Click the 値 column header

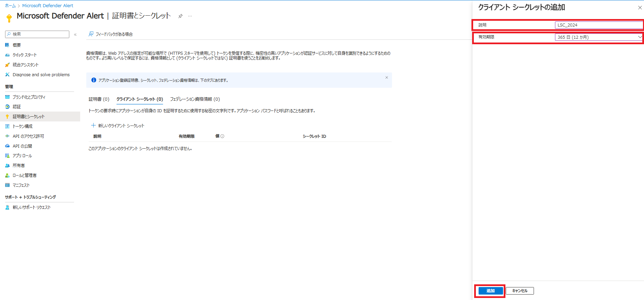tap(217, 136)
